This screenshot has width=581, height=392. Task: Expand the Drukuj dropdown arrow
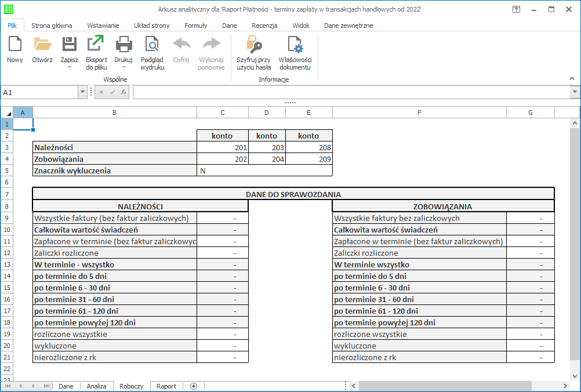coord(124,67)
